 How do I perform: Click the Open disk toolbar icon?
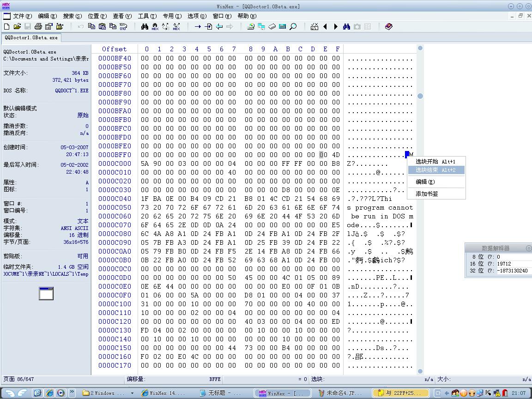[x=251, y=26]
